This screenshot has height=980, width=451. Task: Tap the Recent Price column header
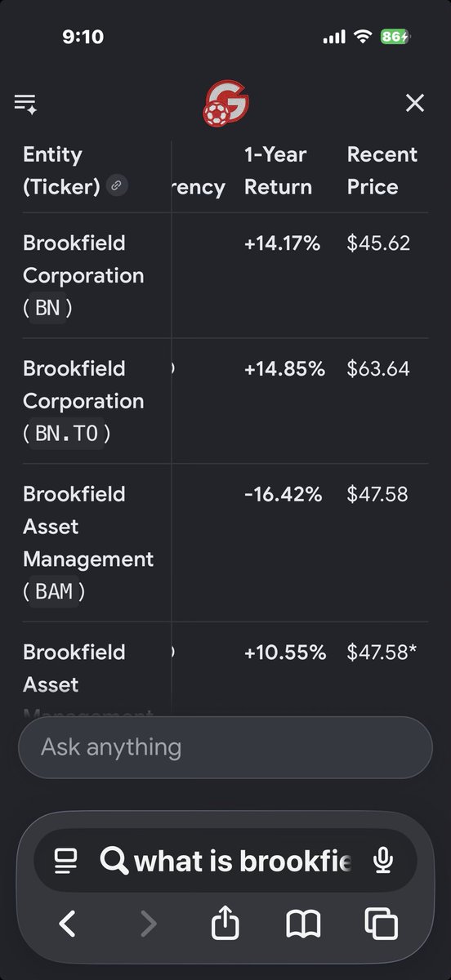382,171
